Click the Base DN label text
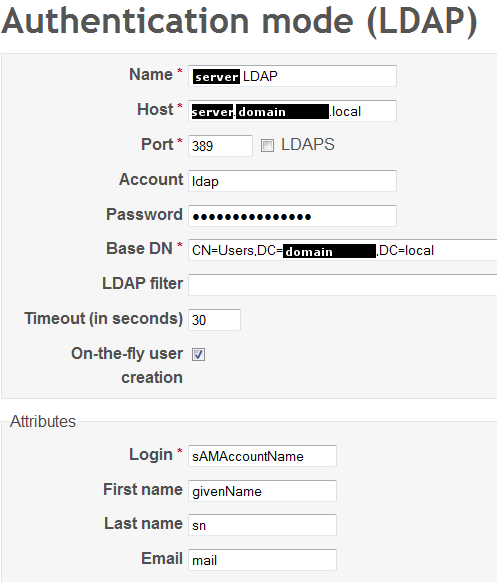 [139, 248]
